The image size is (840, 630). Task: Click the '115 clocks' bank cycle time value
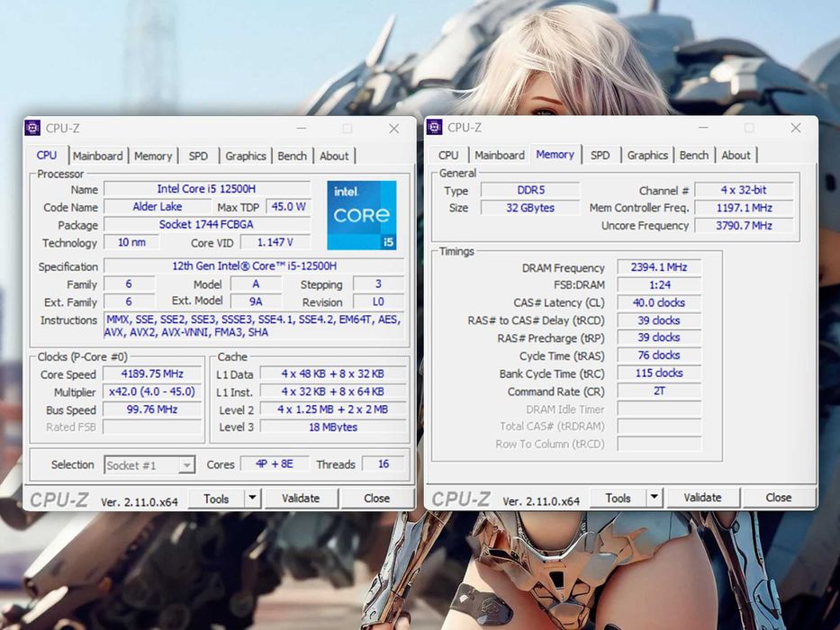659,373
